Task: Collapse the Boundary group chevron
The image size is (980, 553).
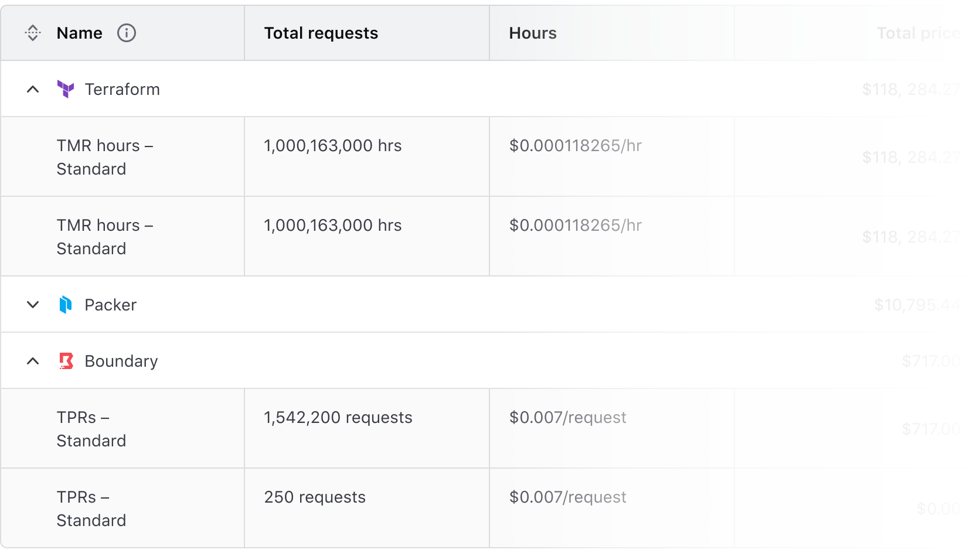Action: click(33, 361)
